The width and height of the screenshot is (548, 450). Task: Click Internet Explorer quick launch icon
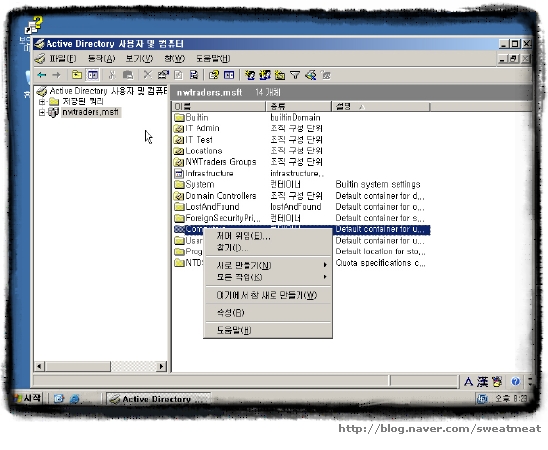pyautogui.click(x=74, y=399)
